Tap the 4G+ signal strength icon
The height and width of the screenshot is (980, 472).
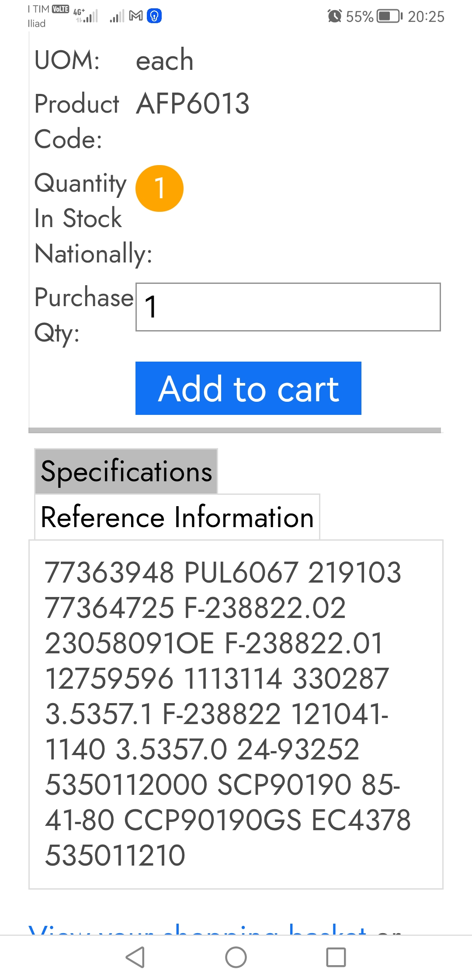click(x=86, y=16)
